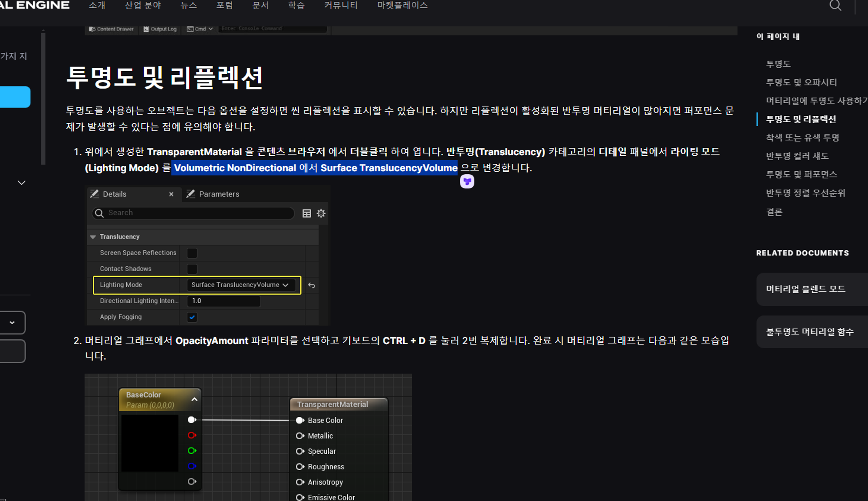Image resolution: width=868 pixels, height=501 pixels.
Task: Click the Emissive Color input pin
Action: coord(300,497)
